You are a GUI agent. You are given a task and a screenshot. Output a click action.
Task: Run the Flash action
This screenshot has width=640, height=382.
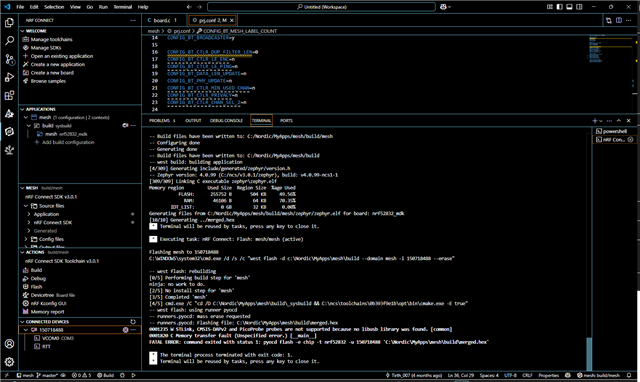pos(36,287)
